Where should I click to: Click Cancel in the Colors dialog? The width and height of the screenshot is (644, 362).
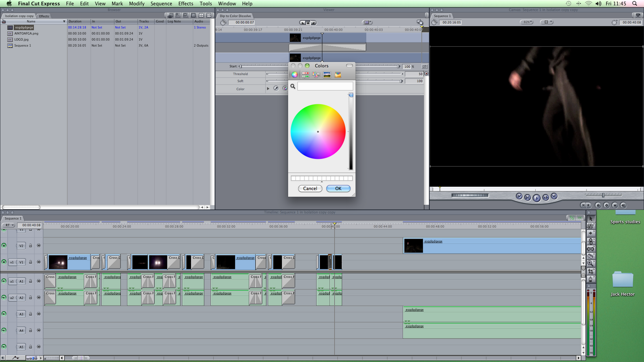point(310,188)
